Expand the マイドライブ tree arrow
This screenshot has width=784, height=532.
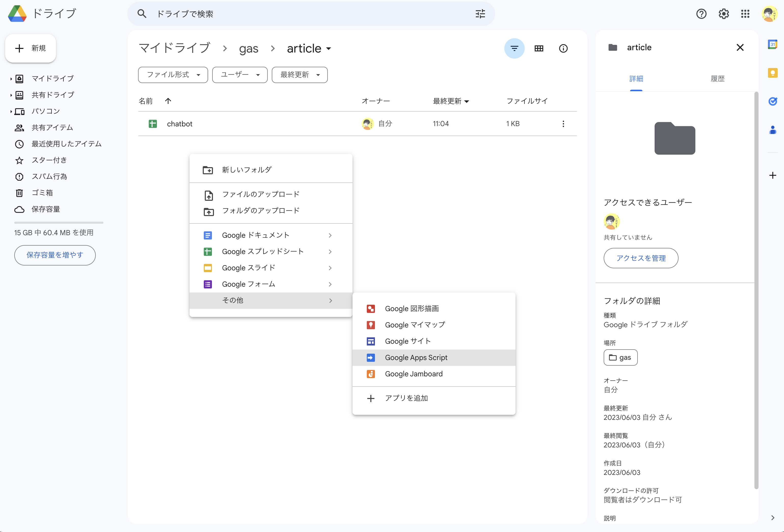(x=11, y=79)
